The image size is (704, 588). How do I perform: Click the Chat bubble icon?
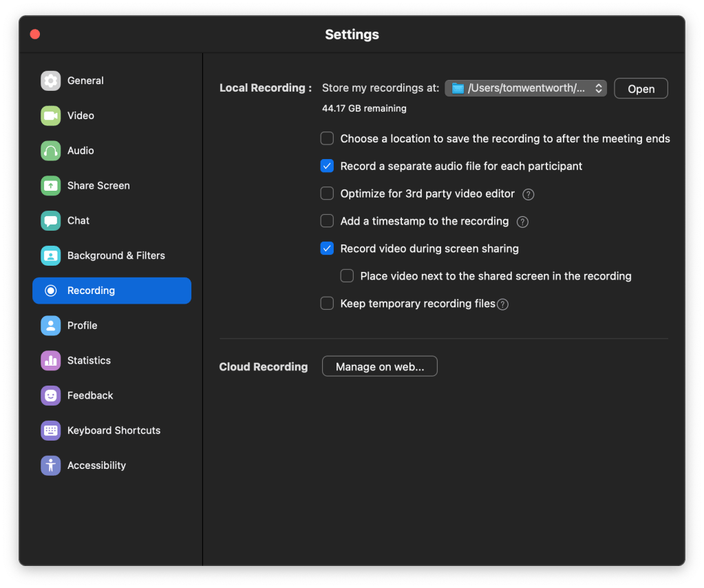(x=51, y=221)
